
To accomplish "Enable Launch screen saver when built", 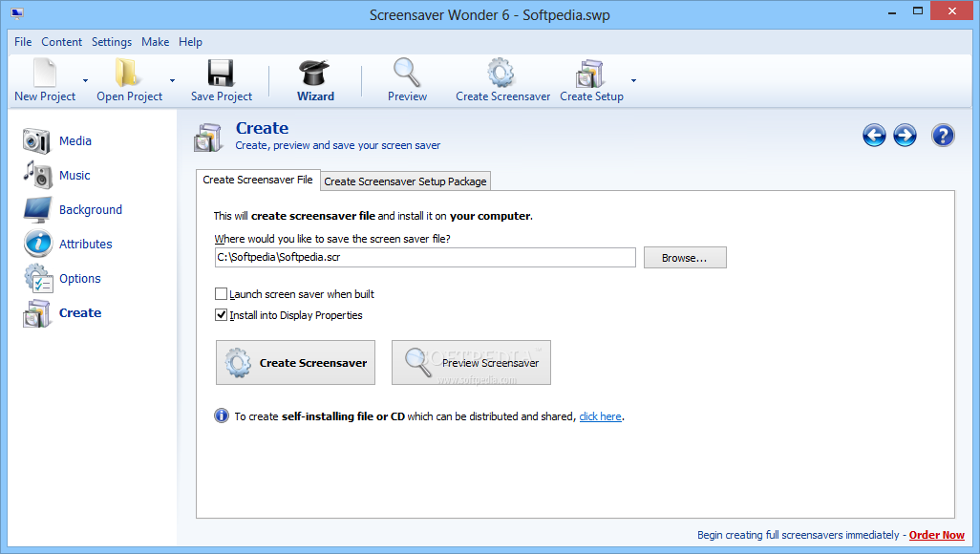I will tap(221, 294).
